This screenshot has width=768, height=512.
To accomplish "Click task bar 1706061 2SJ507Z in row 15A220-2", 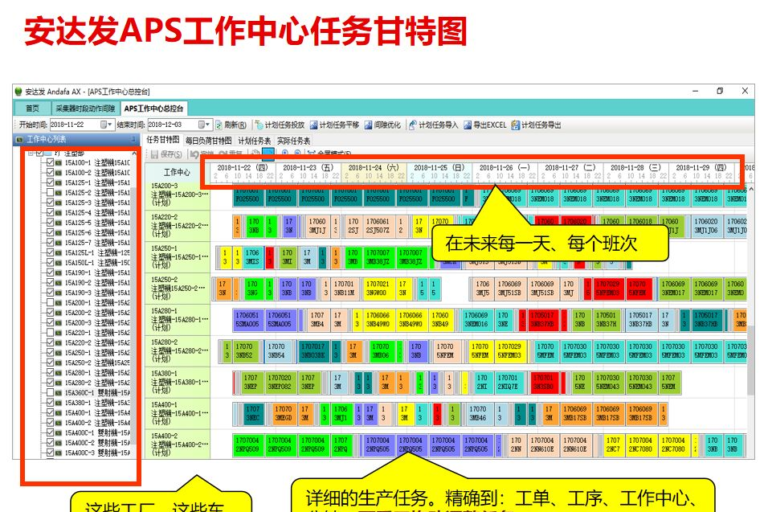I will click(378, 226).
